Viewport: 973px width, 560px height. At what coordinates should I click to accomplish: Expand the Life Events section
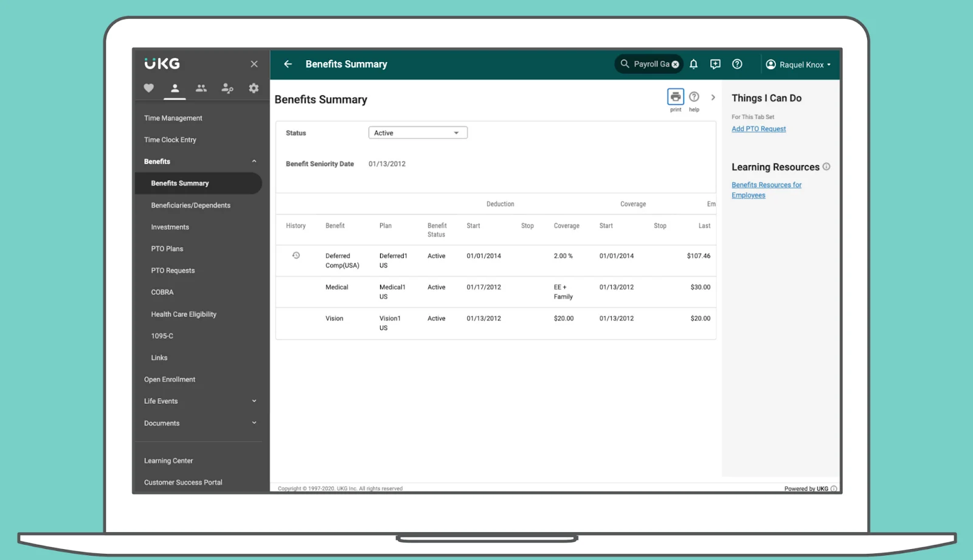(254, 401)
